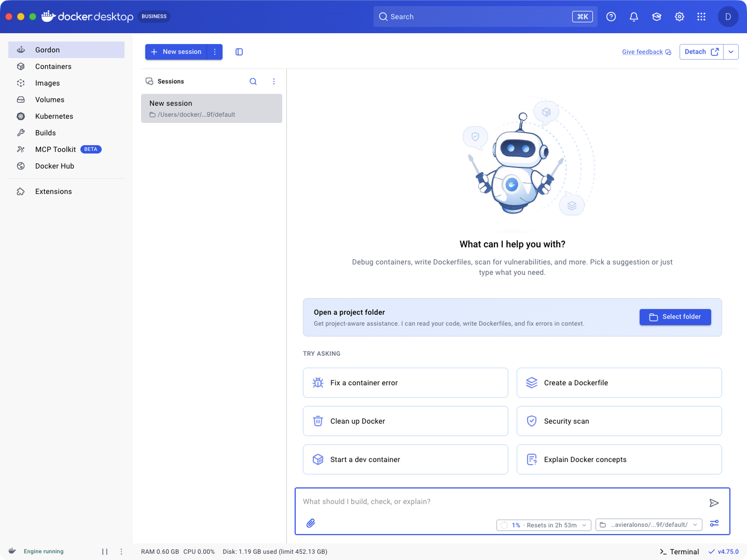The height and width of the screenshot is (560, 747).
Task: Click the Docker Hub icon
Action: [21, 166]
